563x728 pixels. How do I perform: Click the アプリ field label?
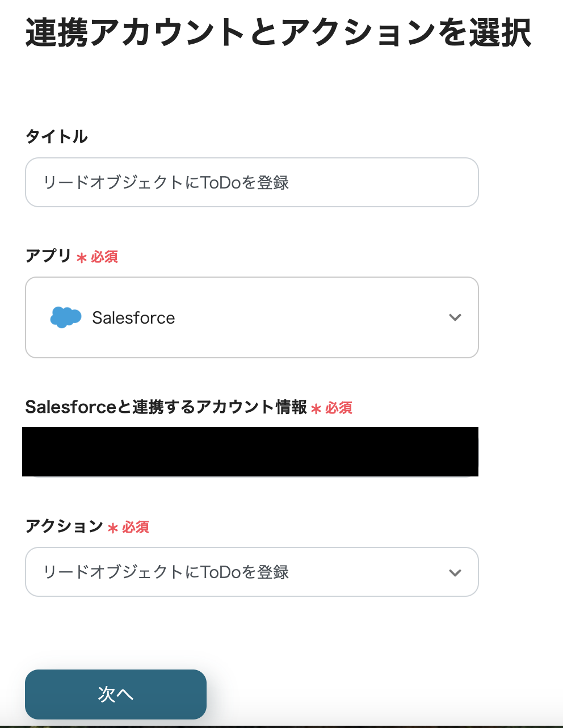[x=48, y=256]
